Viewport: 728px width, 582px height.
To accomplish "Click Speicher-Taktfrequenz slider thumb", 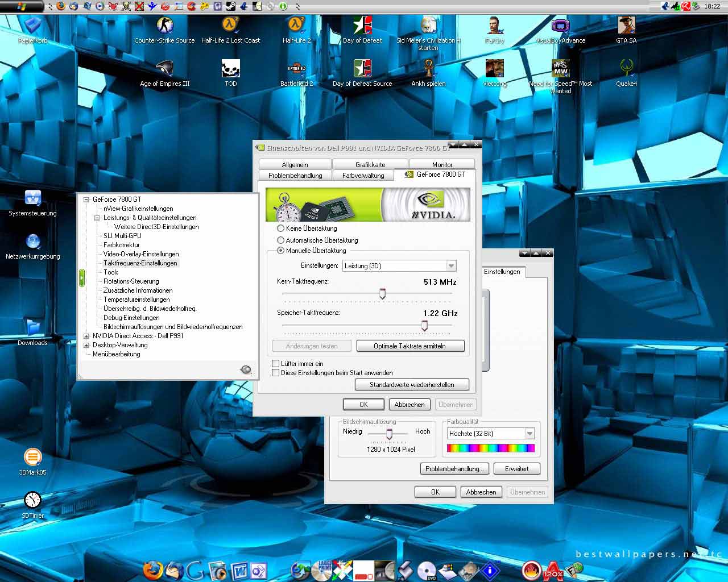I will click(x=424, y=326).
